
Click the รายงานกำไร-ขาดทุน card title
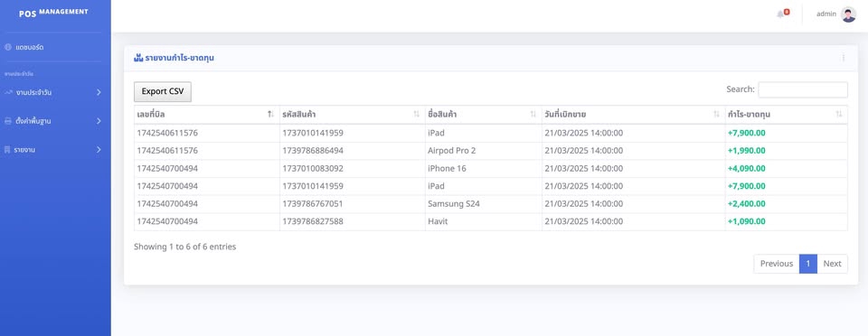[179, 58]
